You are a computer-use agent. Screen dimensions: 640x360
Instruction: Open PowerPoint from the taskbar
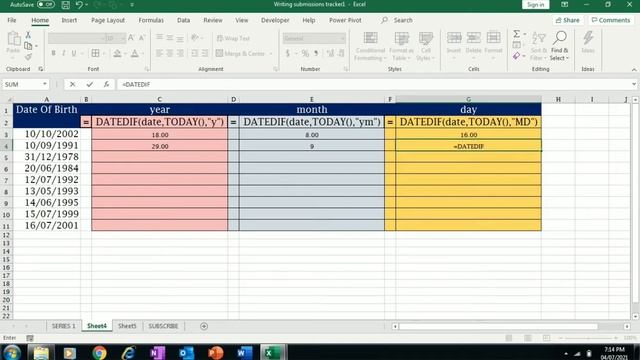pos(215,352)
